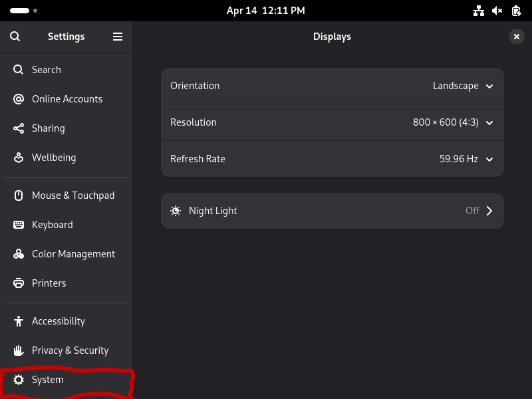Click the search magnifier icon in header
Image resolution: width=532 pixels, height=399 pixels.
[x=15, y=37]
